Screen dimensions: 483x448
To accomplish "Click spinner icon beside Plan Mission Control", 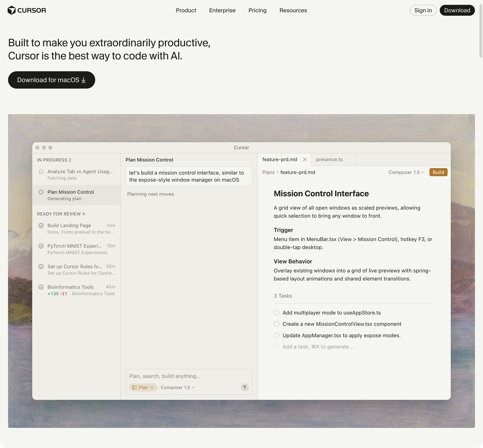I will (x=41, y=192).
